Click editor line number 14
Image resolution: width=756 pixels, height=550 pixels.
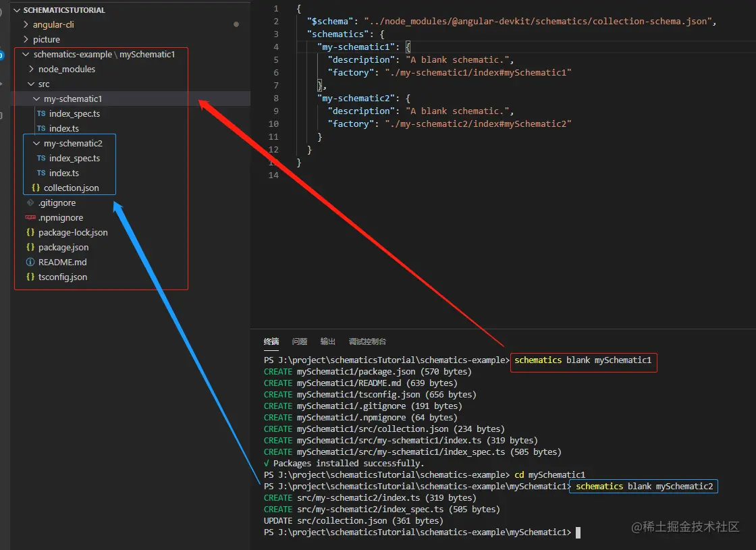(x=273, y=175)
